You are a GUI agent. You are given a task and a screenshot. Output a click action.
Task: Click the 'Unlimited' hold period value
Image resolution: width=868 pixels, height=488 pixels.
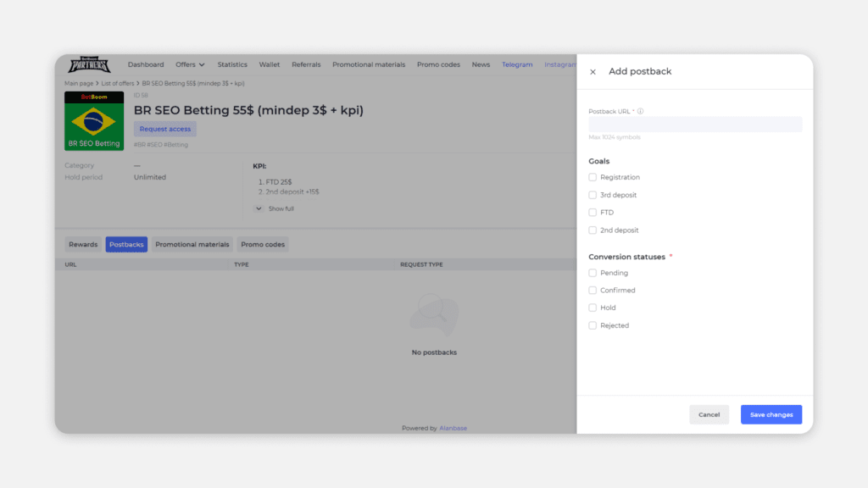point(149,177)
